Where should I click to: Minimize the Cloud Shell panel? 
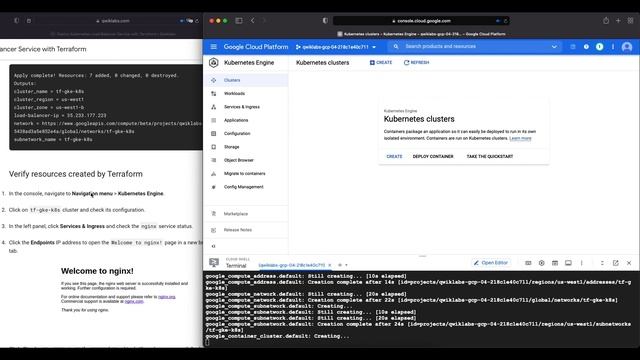tap(602, 263)
